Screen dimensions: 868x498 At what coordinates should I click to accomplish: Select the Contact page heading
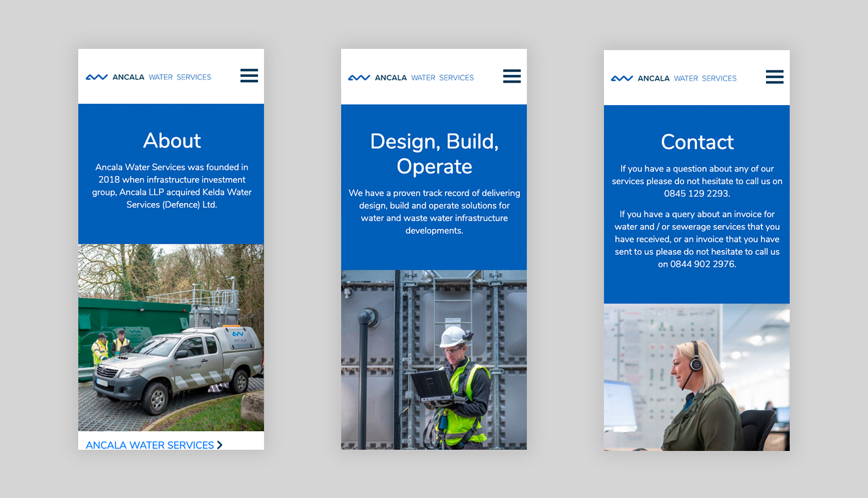[697, 142]
